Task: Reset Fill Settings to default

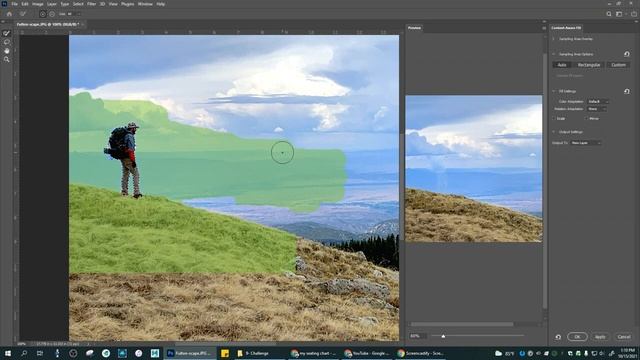Action: 627,91
